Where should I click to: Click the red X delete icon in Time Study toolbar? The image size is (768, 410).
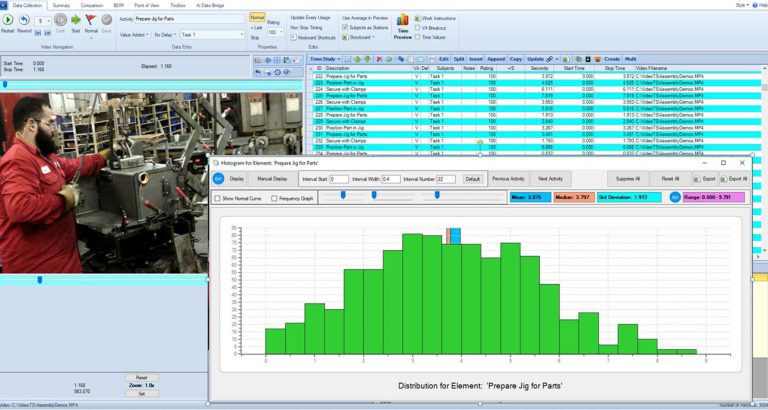[379, 59]
